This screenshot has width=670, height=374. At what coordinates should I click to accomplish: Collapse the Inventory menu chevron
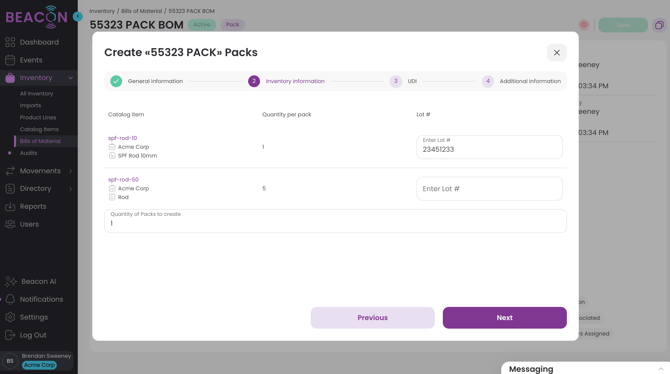pos(71,78)
